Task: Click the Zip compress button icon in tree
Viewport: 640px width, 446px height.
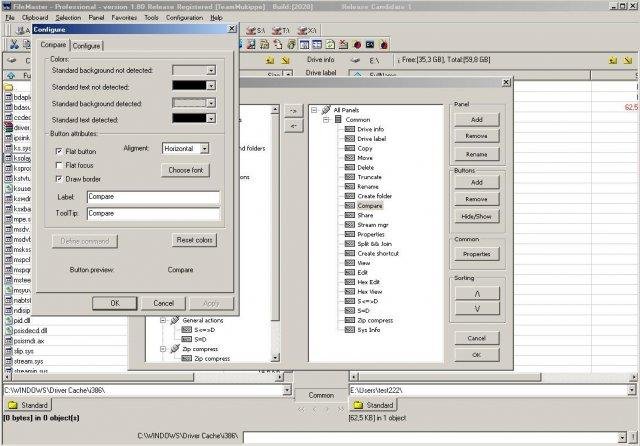Action: (x=351, y=319)
